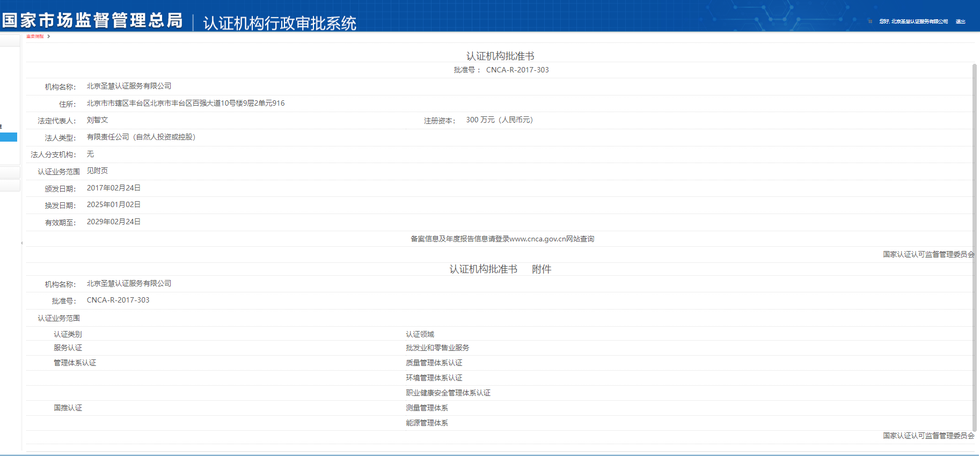The width and height of the screenshot is (980, 456).
Task: Click the 退出 logout link
Action: click(x=960, y=21)
